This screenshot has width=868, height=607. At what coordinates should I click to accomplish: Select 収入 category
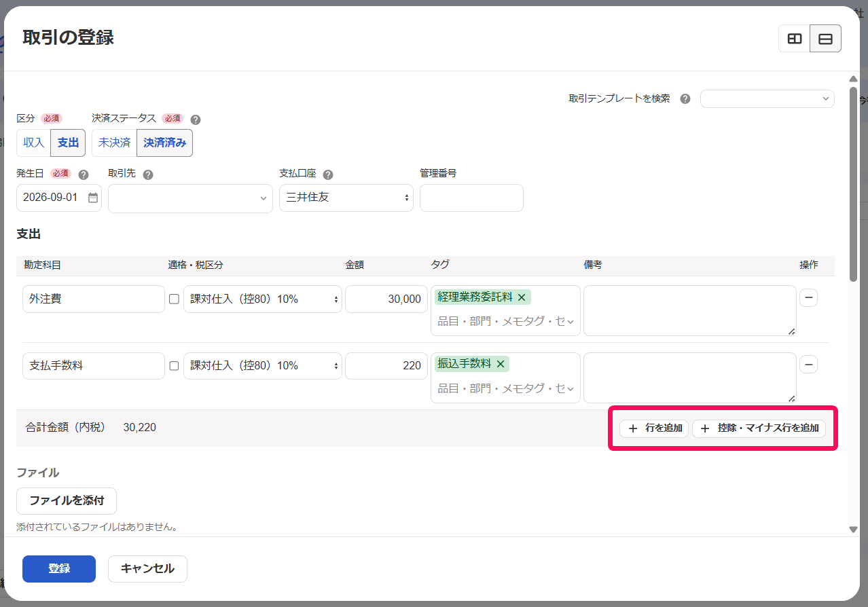(x=34, y=143)
